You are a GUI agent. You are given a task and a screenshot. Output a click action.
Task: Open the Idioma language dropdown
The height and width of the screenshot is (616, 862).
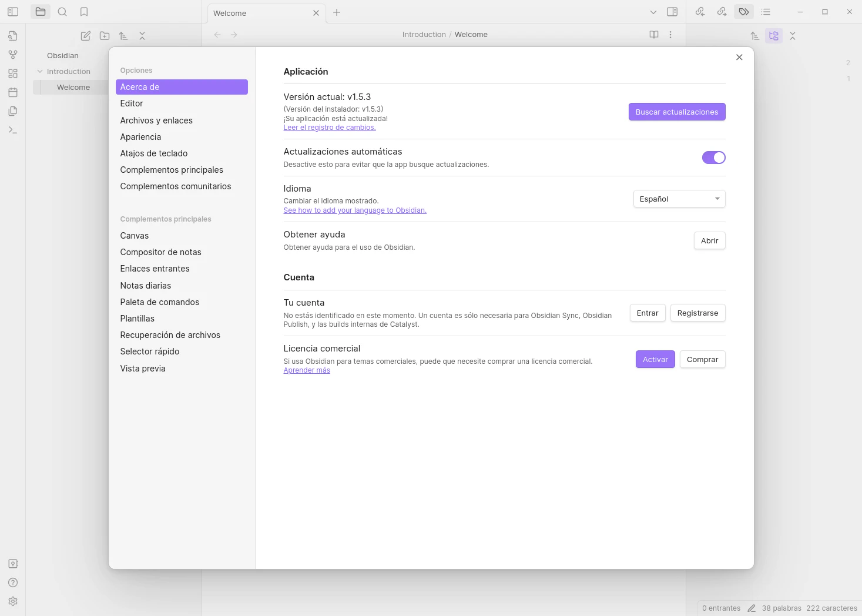click(679, 199)
